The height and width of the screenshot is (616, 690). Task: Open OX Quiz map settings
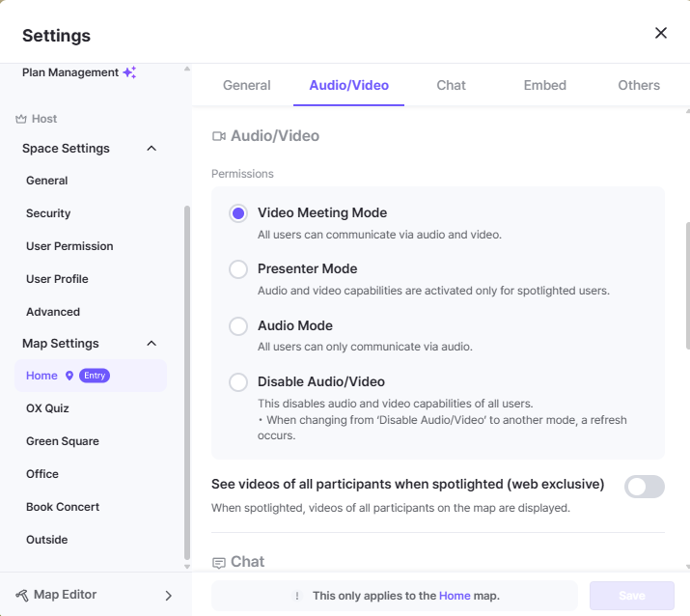coord(47,408)
